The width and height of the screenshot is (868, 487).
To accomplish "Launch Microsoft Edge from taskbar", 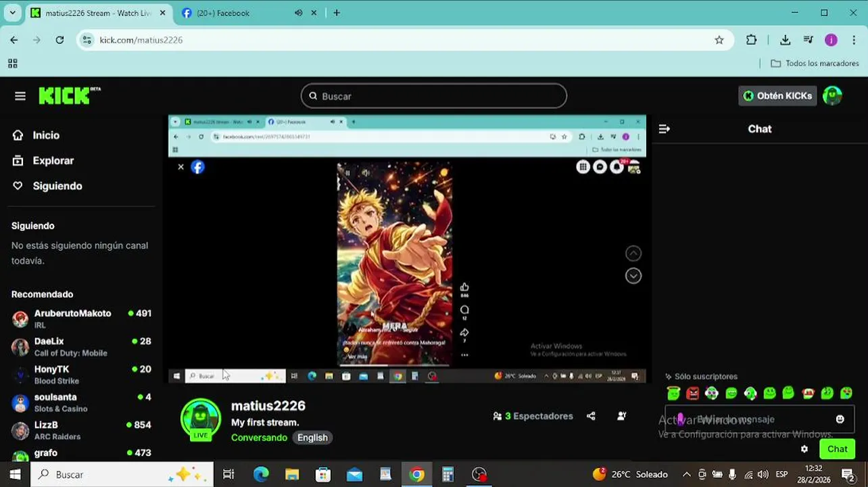I will [261, 475].
